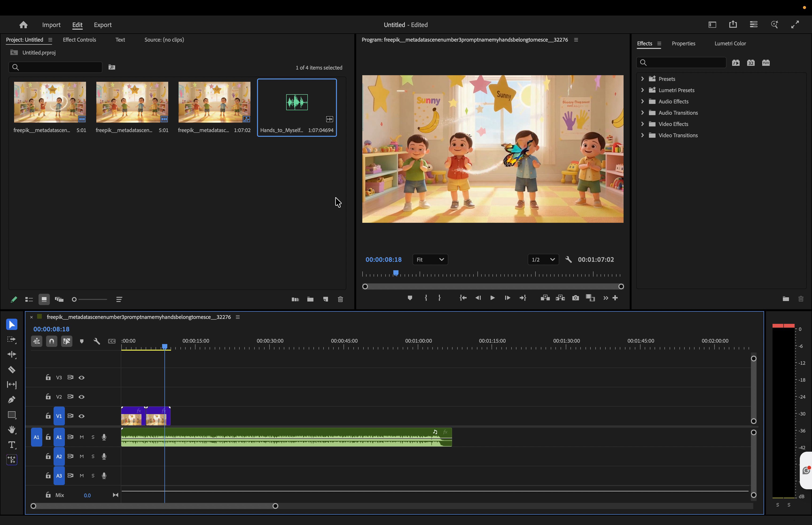Open the 1/2 playback resolution dropdown
Image resolution: width=812 pixels, height=525 pixels.
coord(543,259)
